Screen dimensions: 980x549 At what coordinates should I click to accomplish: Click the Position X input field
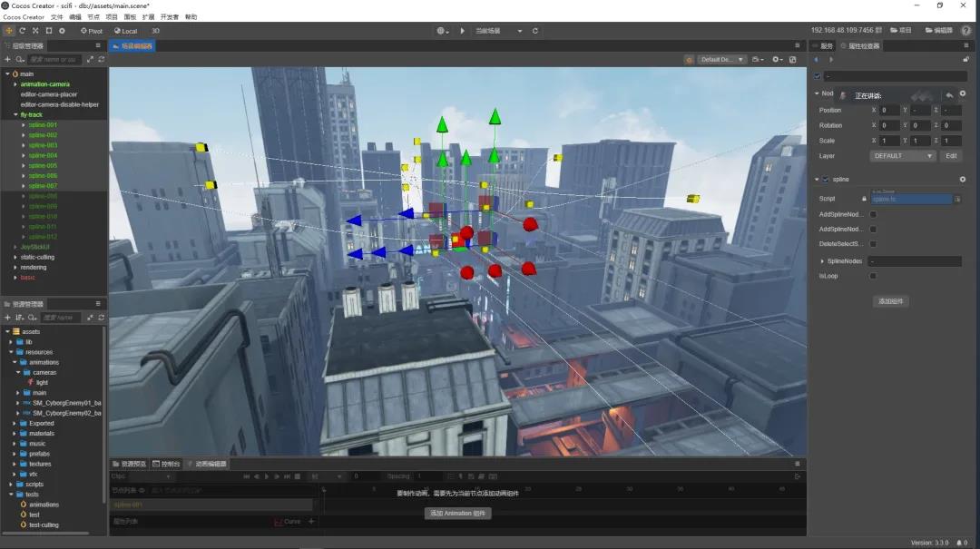pos(889,111)
